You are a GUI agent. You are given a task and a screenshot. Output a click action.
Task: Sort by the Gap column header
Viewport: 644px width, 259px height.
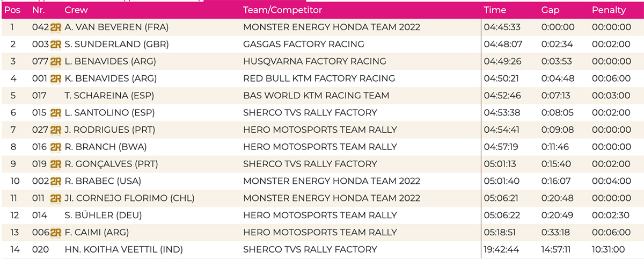(550, 10)
